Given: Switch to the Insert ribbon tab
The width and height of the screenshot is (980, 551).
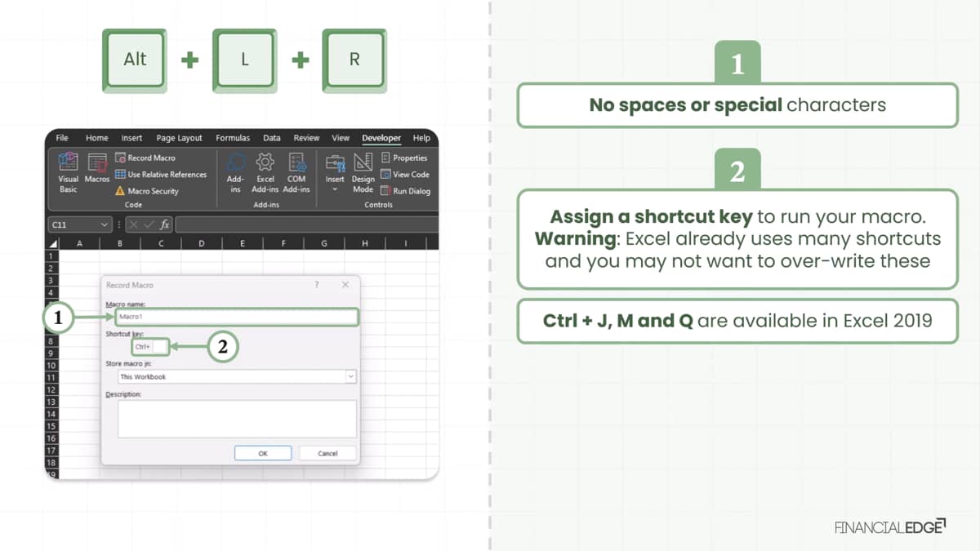Looking at the screenshot, I should (131, 138).
